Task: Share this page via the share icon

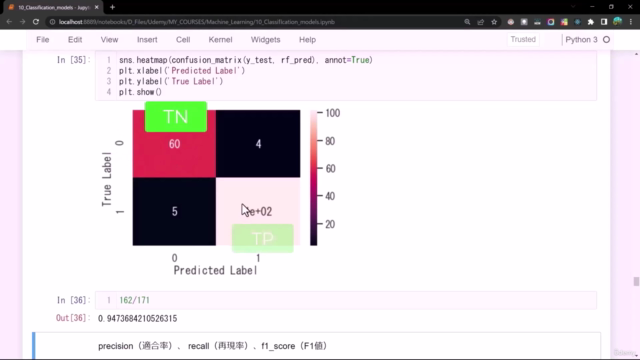Action: pyautogui.click(x=481, y=22)
